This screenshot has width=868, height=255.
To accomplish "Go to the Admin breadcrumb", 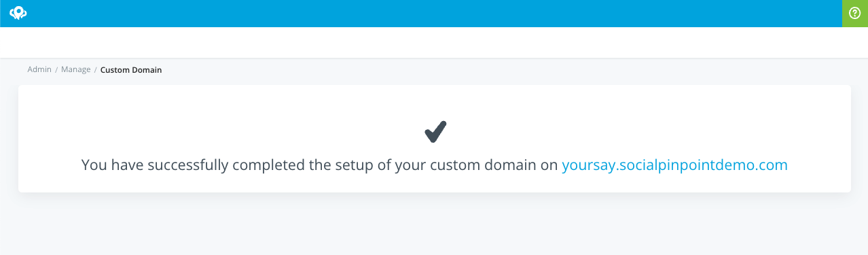I will 39,69.
